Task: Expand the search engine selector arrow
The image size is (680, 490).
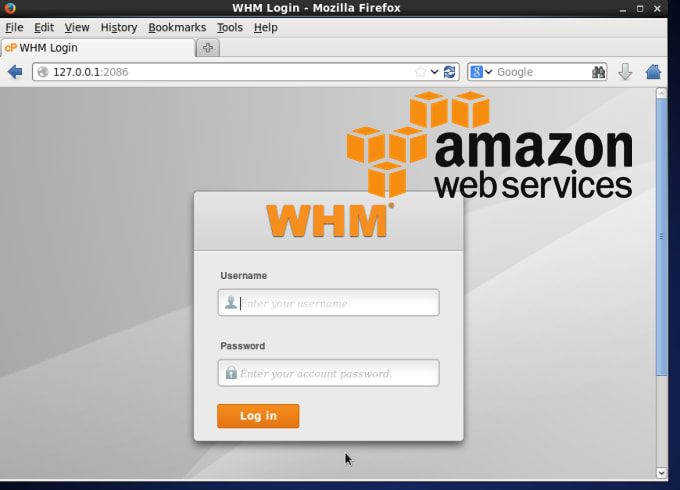Action: coord(489,72)
